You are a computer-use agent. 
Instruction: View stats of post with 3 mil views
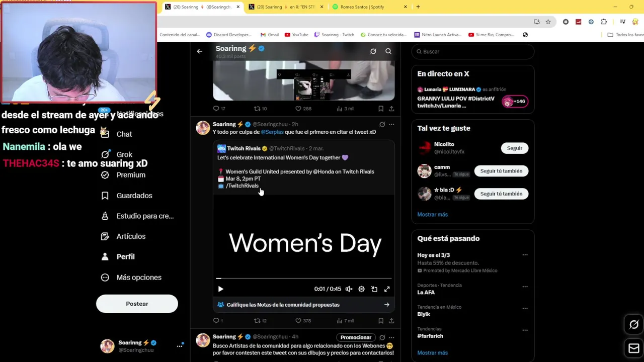(345, 109)
